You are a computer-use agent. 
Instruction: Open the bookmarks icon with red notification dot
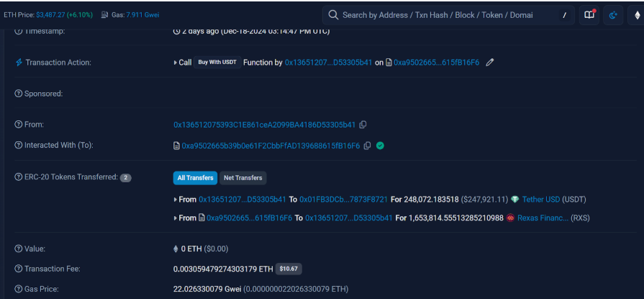pos(589,15)
